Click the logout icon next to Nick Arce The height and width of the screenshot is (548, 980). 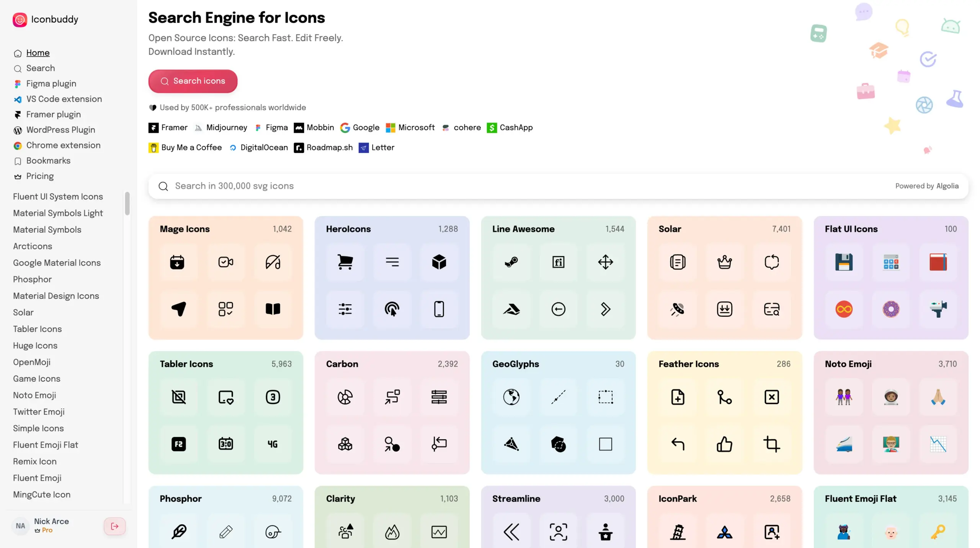tap(114, 526)
